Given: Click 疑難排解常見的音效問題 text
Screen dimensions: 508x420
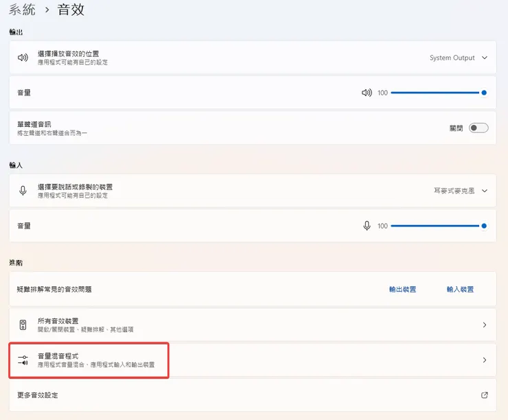Looking at the screenshot, I should tap(54, 289).
